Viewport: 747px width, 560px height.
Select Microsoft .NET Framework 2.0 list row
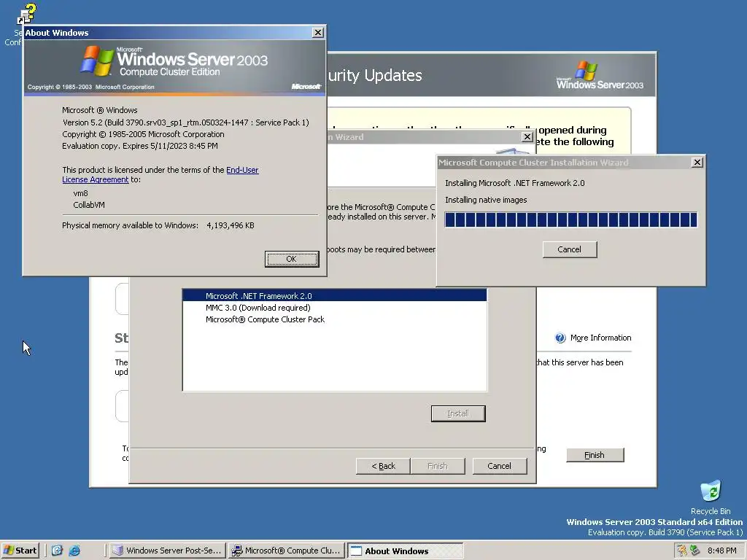[334, 296]
